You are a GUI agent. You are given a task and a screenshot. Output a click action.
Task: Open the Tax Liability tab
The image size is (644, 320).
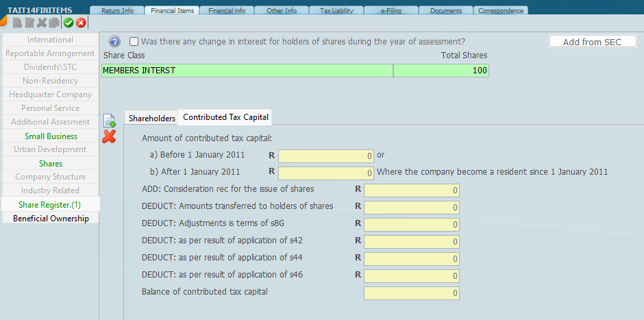[x=336, y=10]
